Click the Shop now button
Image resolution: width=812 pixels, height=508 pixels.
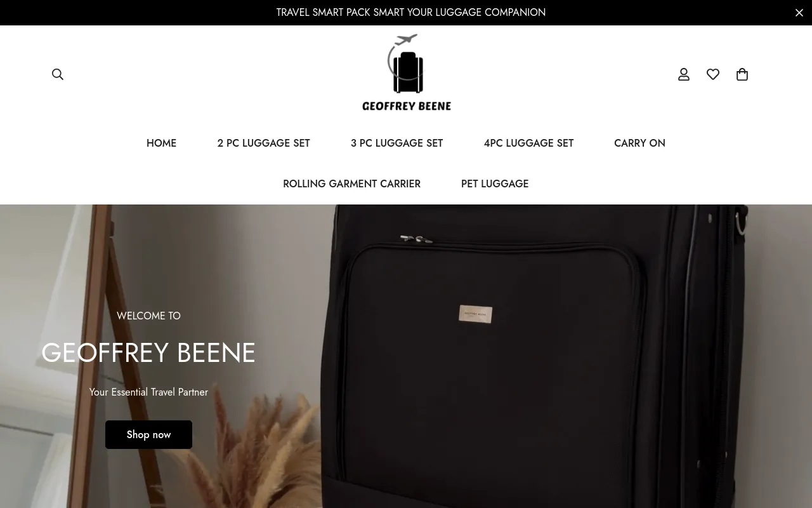[148, 434]
